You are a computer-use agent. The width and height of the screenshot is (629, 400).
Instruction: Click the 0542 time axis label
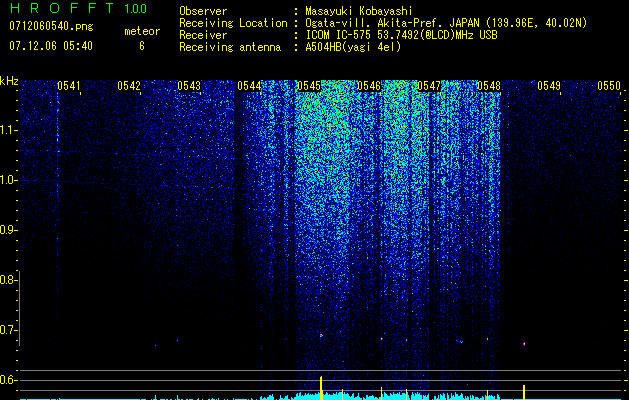pos(129,86)
